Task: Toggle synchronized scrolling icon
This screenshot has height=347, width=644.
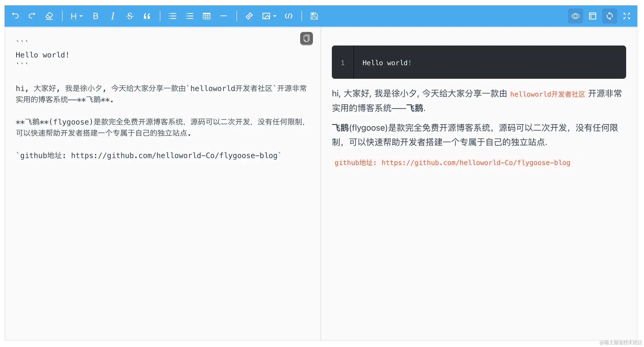Action: [609, 16]
